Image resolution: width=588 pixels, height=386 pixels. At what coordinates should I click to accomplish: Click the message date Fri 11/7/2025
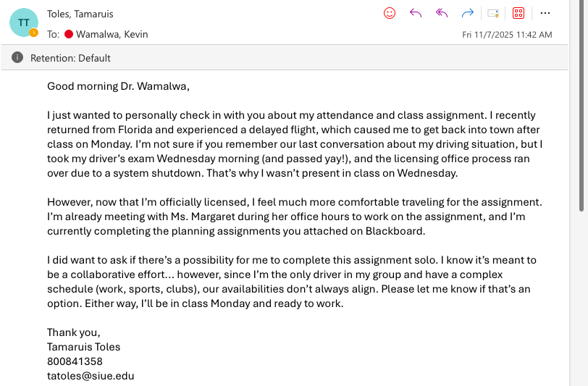[507, 34]
